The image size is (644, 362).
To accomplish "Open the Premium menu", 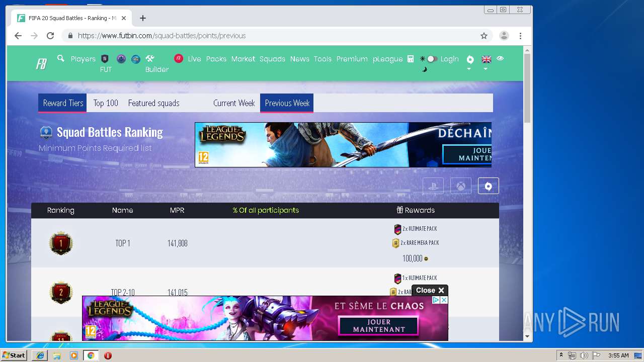I will coord(352,59).
